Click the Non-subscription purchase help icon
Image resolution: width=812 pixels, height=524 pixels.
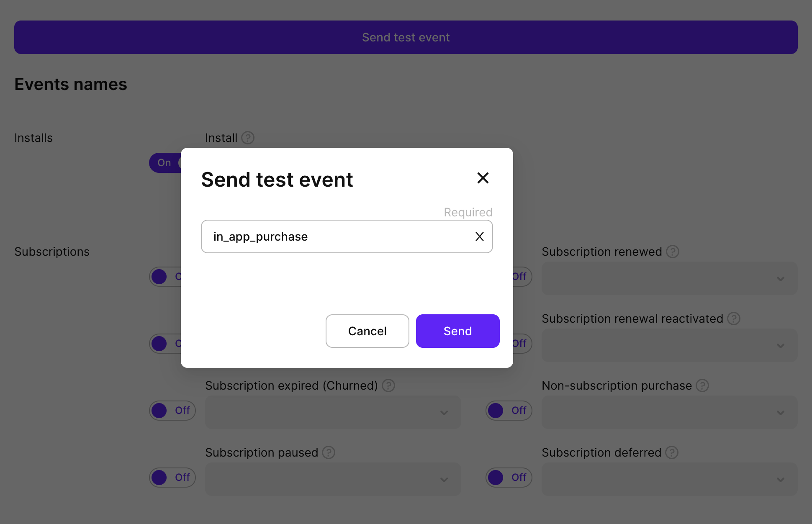click(702, 385)
